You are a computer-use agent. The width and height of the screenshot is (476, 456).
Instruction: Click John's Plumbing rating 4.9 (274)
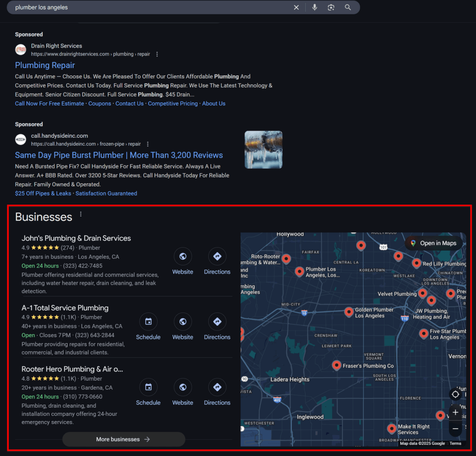click(48, 248)
